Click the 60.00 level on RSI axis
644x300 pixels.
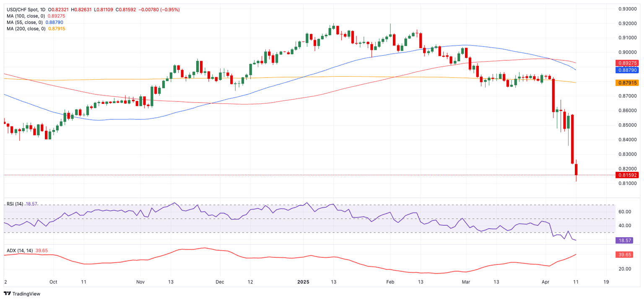pos(625,212)
